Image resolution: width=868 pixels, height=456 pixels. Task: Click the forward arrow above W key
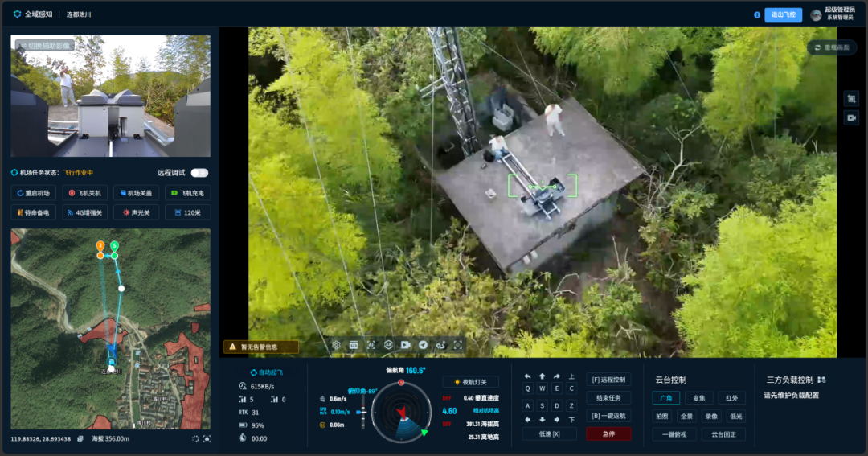pyautogui.click(x=542, y=376)
